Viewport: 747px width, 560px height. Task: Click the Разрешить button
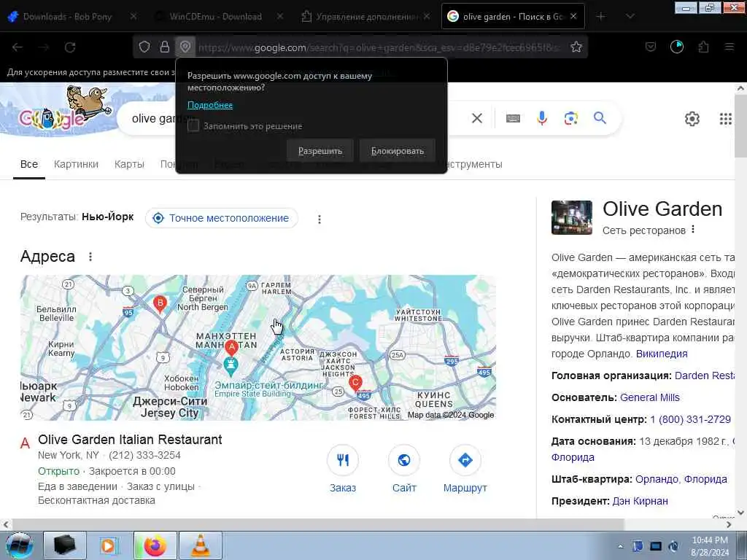click(320, 150)
